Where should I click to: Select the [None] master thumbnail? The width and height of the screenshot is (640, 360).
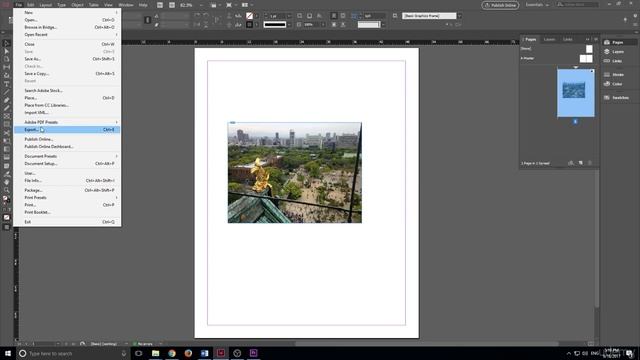pos(589,49)
